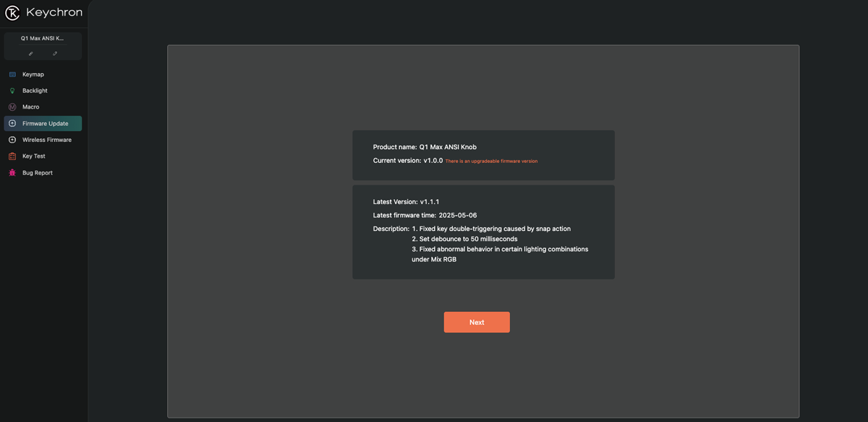
Task: Click the Wireless Firmware icon
Action: 12,140
